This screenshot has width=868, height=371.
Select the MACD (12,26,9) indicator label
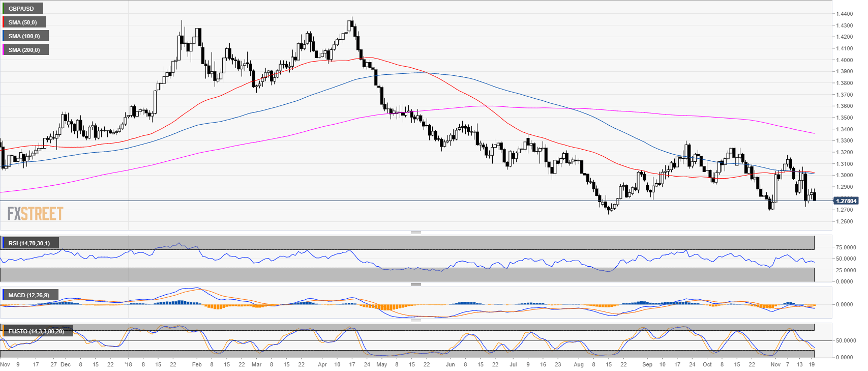pos(29,295)
